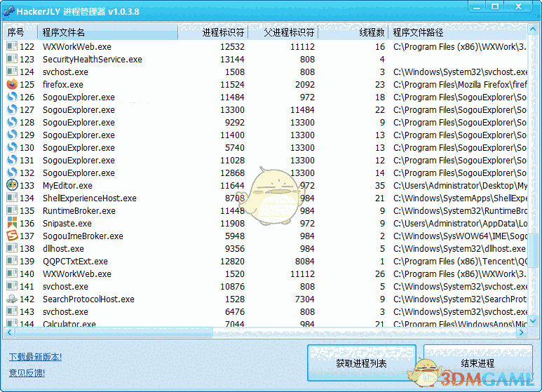This screenshot has width=542, height=392.
Task: Click the horizontal scrollbar left arrow
Action: tap(9, 332)
